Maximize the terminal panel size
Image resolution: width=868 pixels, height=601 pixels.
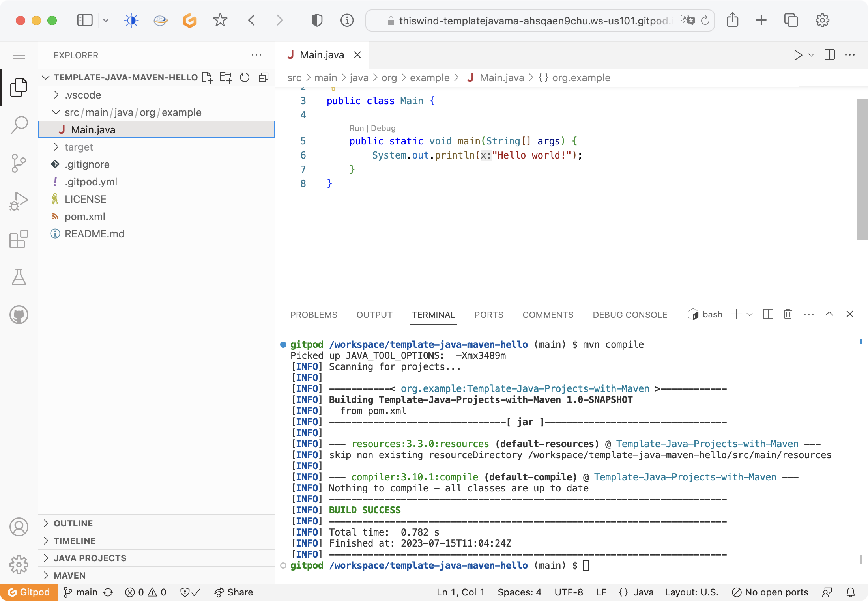pyautogui.click(x=829, y=314)
